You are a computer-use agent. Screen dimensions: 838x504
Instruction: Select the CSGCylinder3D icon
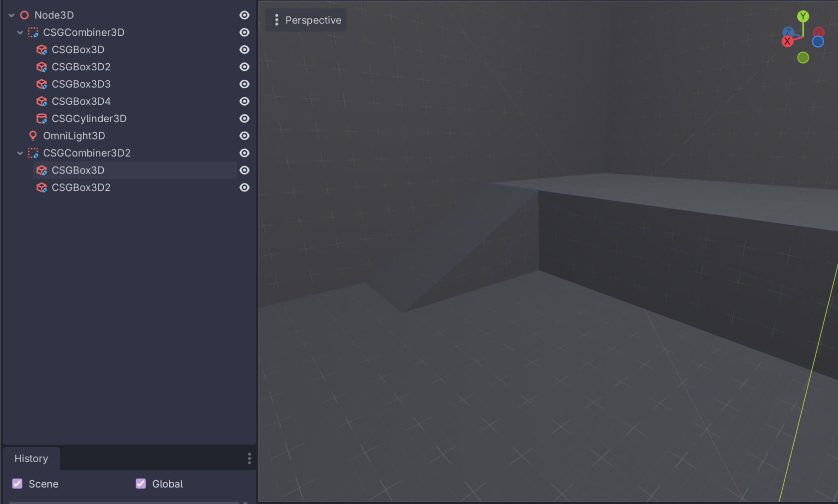[41, 118]
